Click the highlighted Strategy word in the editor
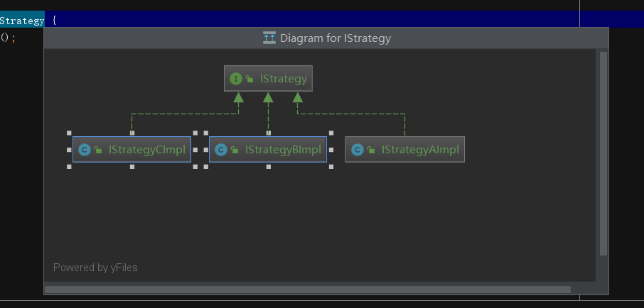 21,21
